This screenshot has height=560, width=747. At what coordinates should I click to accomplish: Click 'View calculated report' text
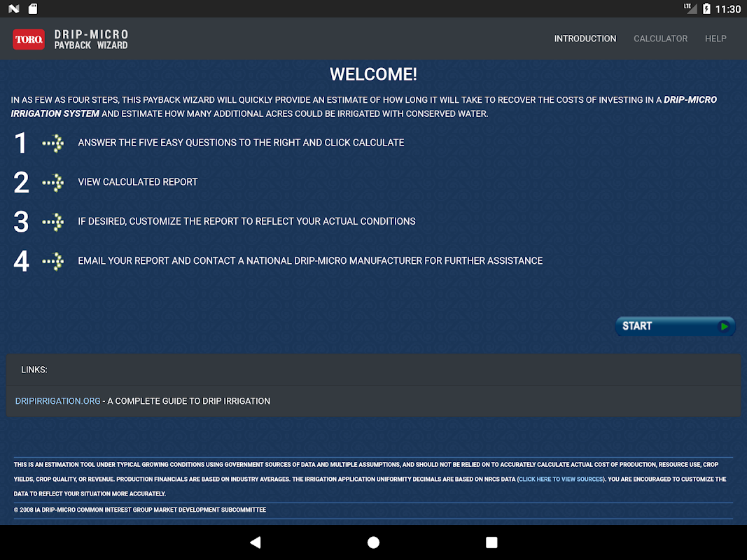pyautogui.click(x=138, y=182)
